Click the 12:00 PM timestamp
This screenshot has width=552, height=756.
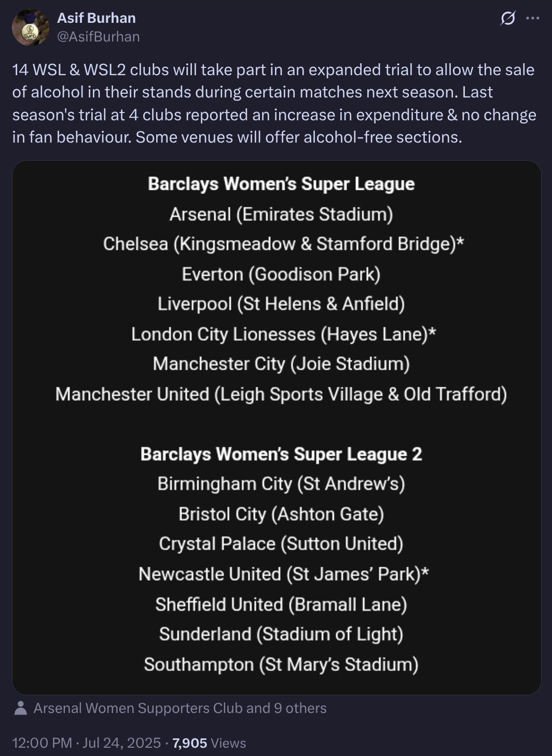coord(42,743)
